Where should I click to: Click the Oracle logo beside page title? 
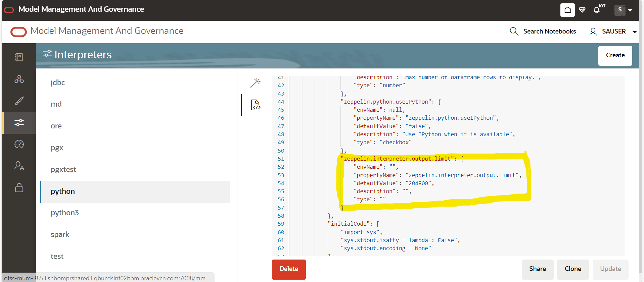18,32
